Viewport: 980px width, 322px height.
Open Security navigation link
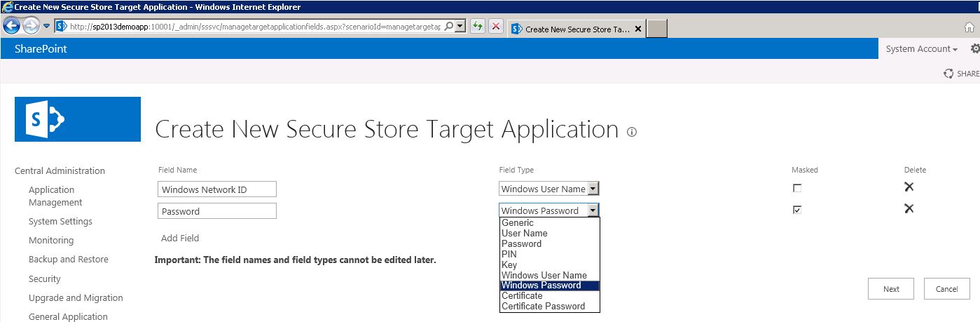tap(45, 279)
